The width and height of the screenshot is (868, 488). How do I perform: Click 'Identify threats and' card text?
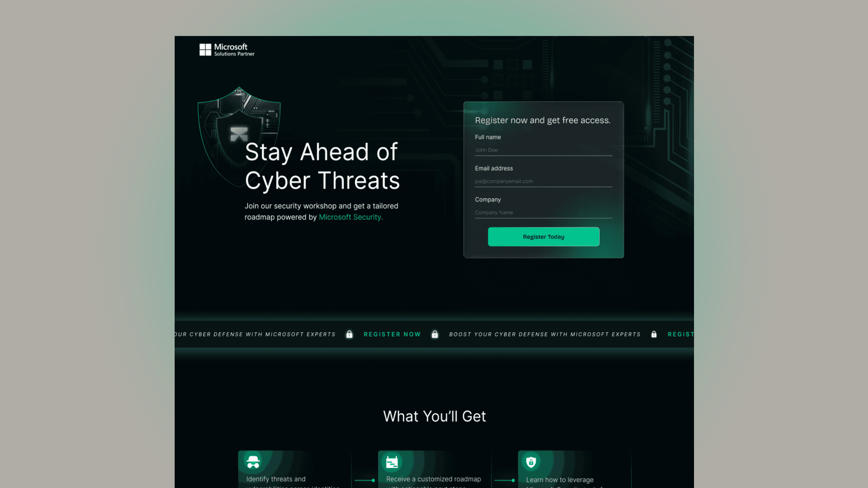[x=276, y=479]
